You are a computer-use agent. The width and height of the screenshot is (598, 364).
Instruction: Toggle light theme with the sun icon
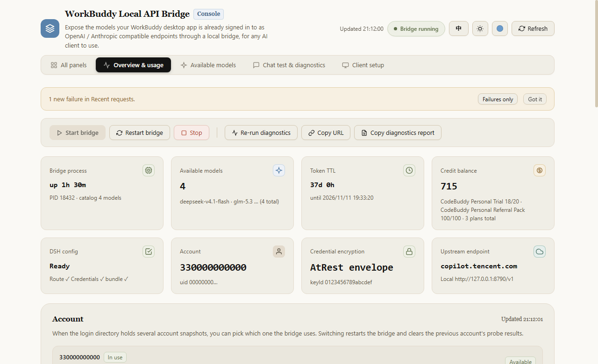pos(480,28)
